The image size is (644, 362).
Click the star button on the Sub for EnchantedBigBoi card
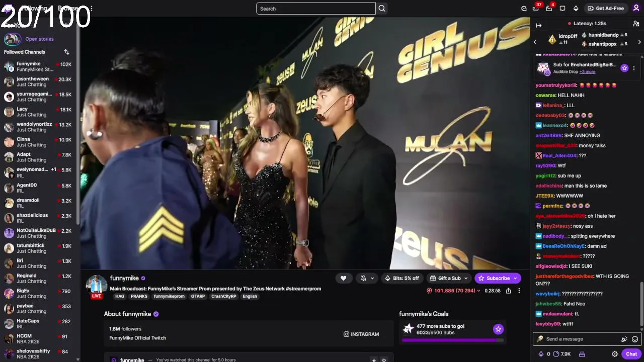click(624, 68)
